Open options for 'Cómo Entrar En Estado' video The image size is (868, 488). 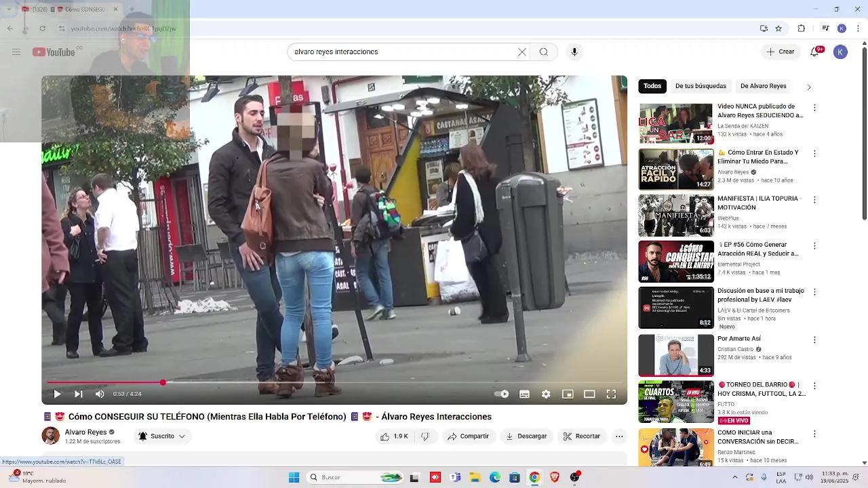coord(814,154)
